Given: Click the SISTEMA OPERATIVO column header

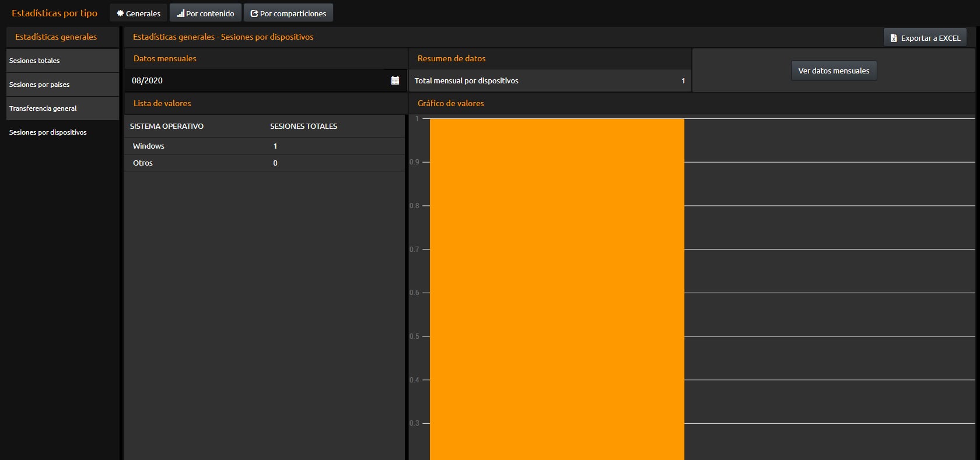Looking at the screenshot, I should 167,126.
